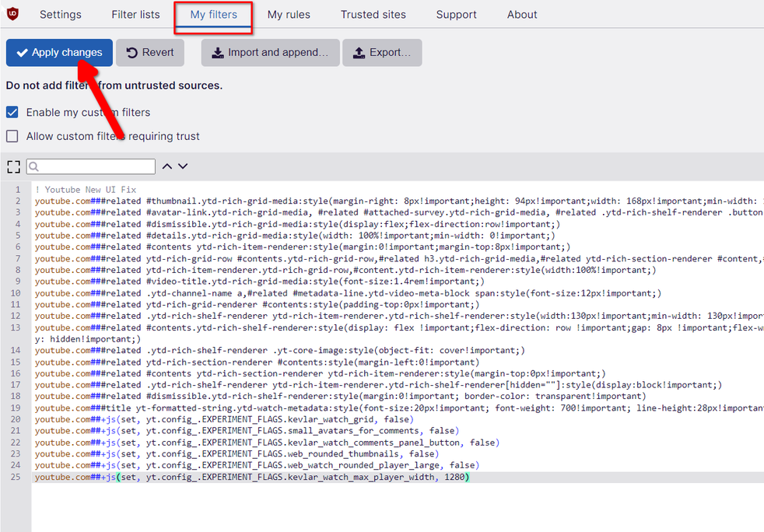Apply changes to filters
Viewport: 764px width, 532px height.
tap(59, 53)
